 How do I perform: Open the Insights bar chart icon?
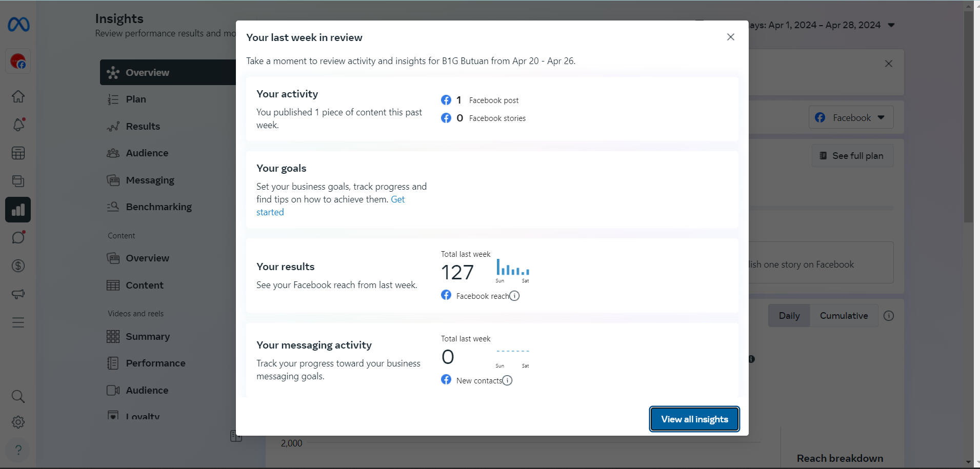point(18,210)
